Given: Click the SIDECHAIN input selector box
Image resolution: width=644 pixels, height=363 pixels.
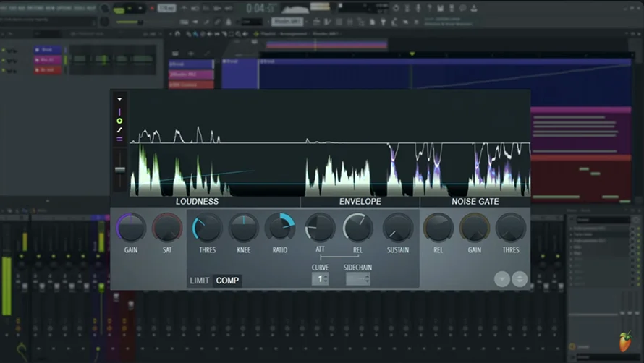Looking at the screenshot, I should [357, 279].
